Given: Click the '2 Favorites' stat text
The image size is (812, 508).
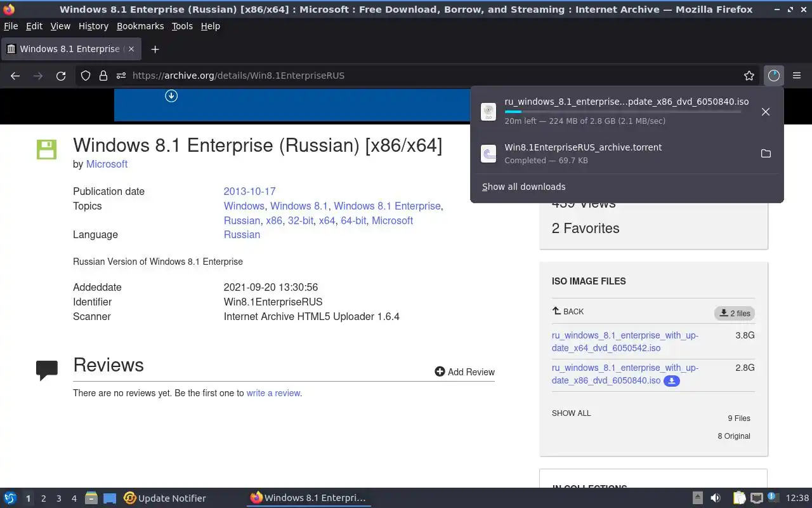Looking at the screenshot, I should pos(586,229).
